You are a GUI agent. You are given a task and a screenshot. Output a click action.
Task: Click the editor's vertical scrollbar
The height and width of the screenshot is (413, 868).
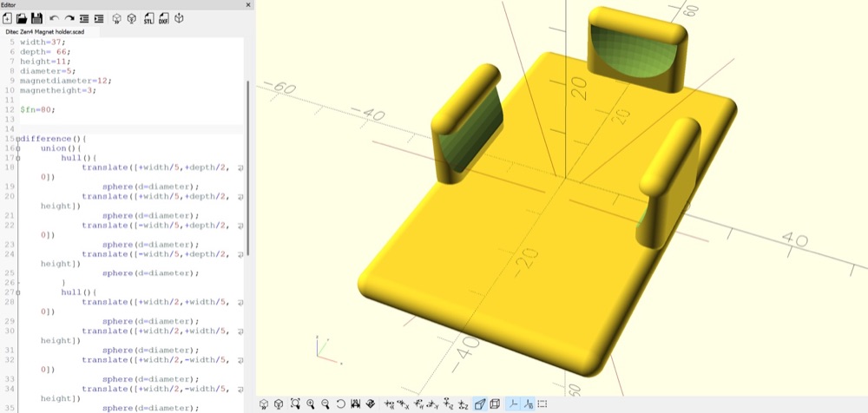248,167
